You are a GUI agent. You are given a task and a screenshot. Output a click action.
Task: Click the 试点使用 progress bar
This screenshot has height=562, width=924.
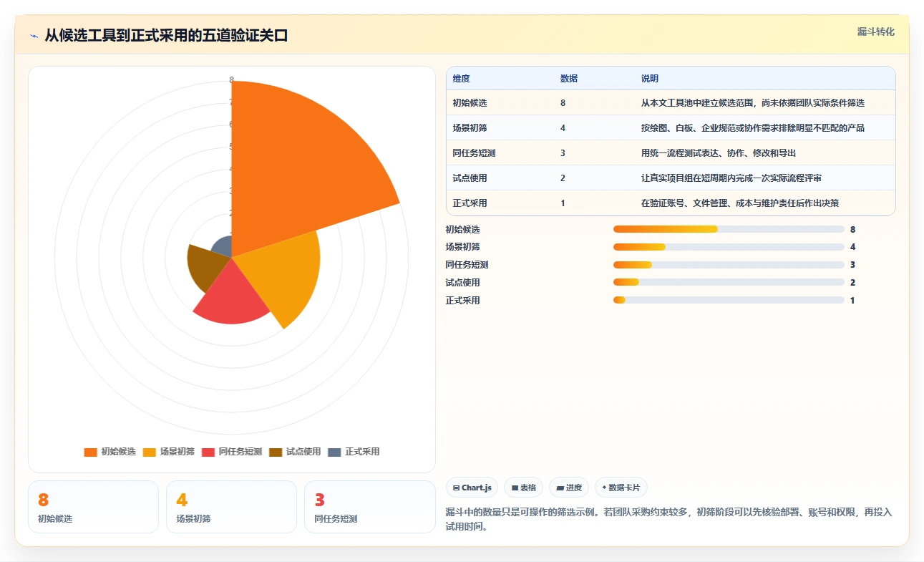[x=729, y=283]
